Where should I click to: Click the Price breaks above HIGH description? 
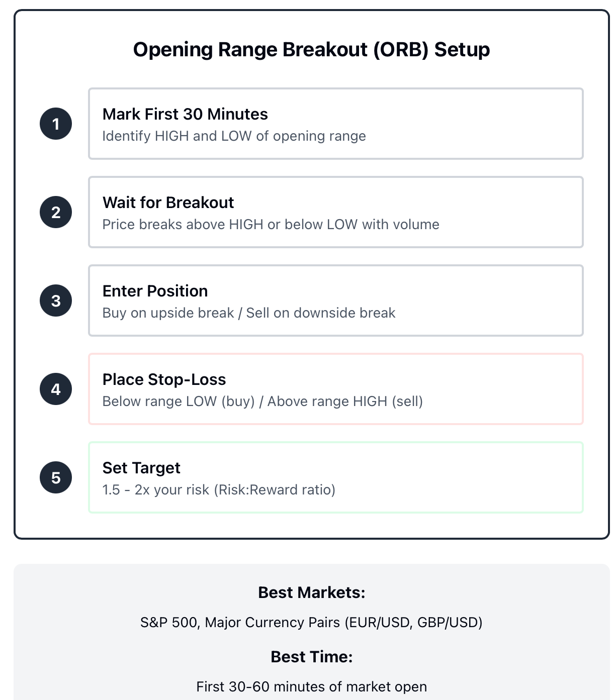(271, 225)
